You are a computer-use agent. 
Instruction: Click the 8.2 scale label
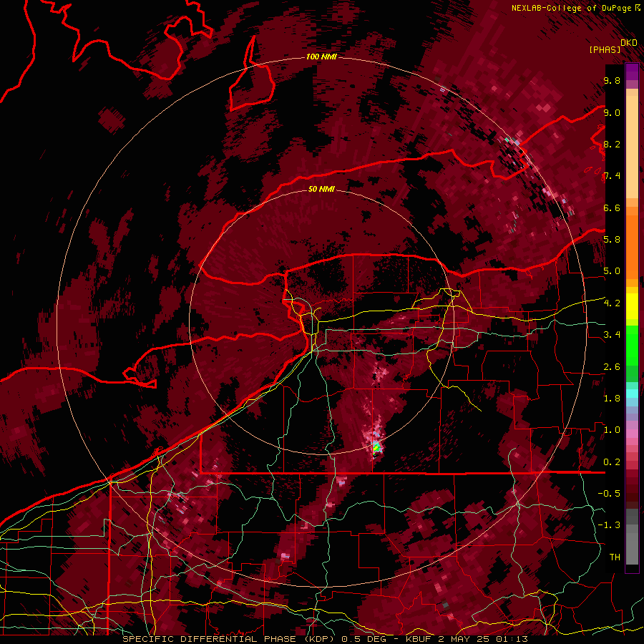[x=612, y=145]
